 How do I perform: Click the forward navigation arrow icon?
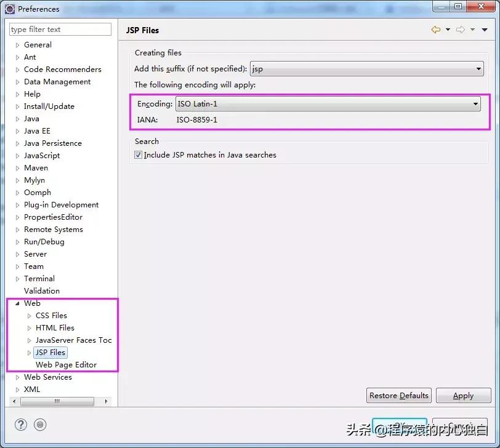(x=461, y=30)
